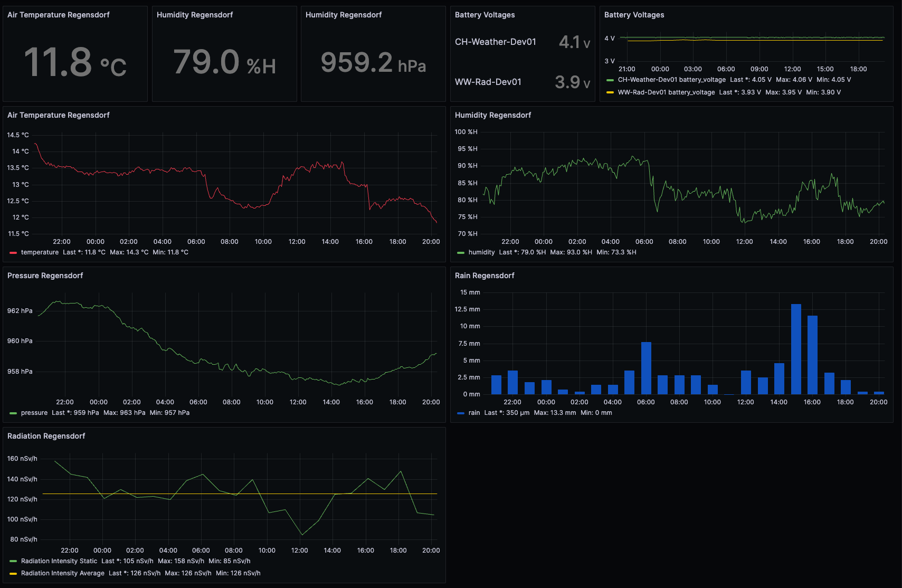
Task: Click the 11.8 °C temperature stat value
Action: click(x=75, y=62)
